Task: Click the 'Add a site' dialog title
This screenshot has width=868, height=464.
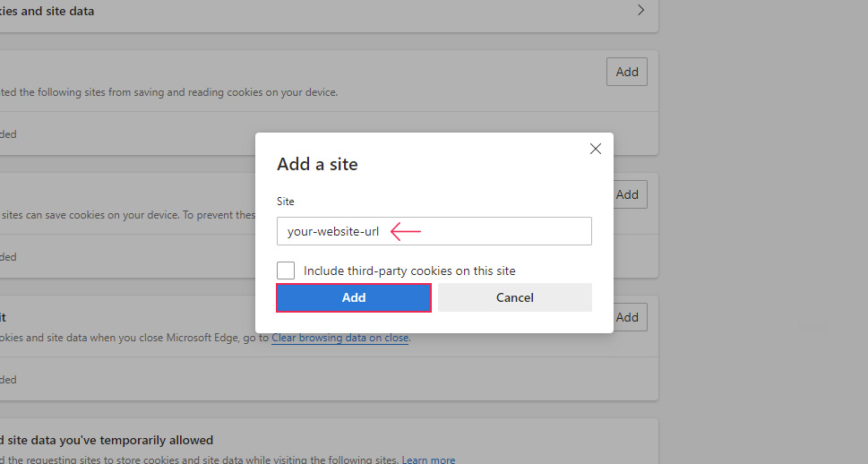Action: coord(317,165)
